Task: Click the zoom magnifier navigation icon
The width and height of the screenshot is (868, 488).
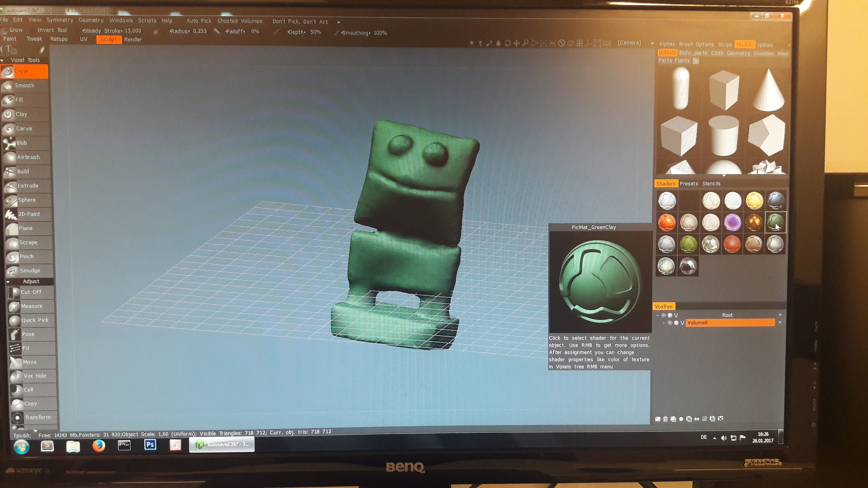Action: pos(525,43)
